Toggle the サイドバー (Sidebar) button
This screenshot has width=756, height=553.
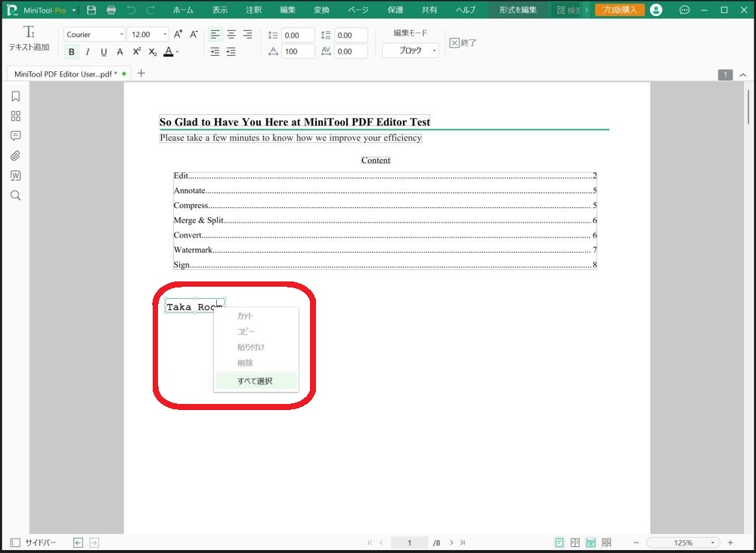[x=33, y=543]
